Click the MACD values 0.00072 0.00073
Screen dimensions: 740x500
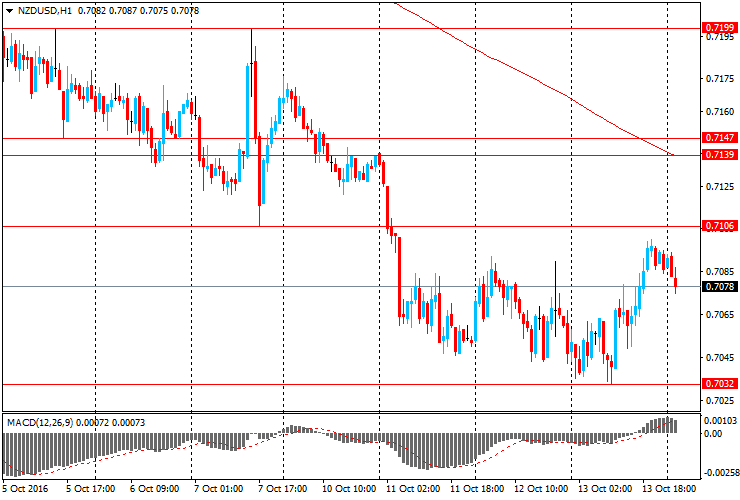click(111, 423)
